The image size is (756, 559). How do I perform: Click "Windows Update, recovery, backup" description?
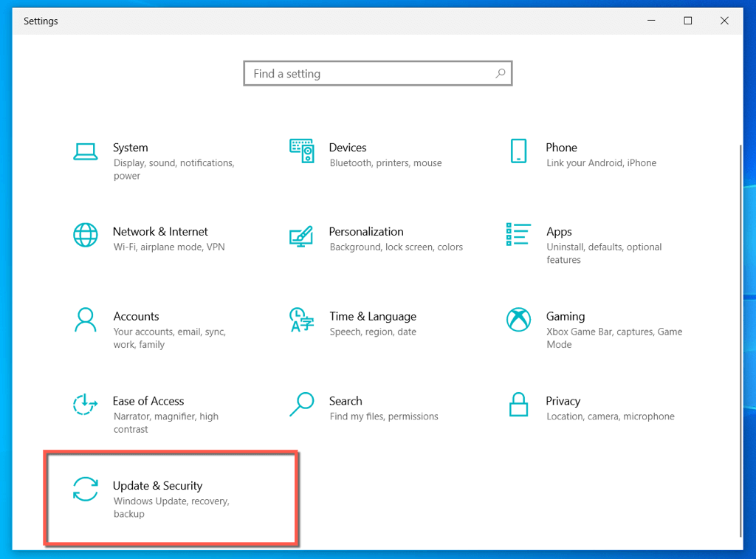pos(171,507)
